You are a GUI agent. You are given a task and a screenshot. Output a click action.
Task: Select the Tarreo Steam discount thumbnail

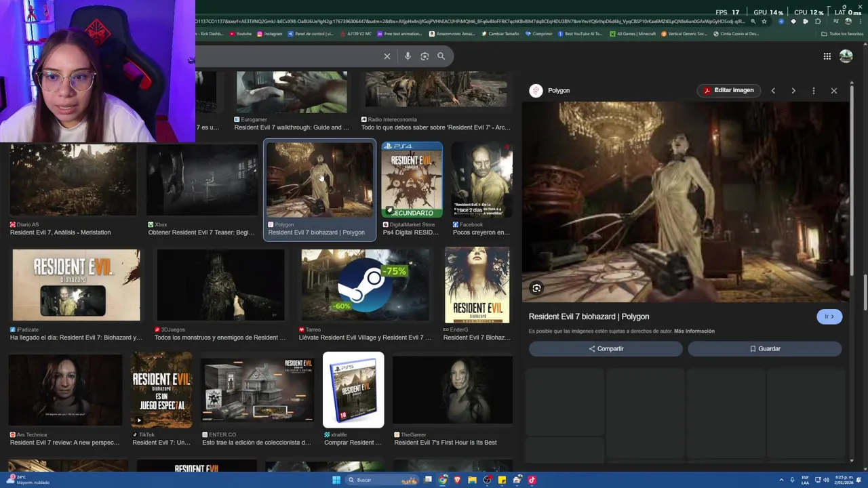tap(365, 285)
